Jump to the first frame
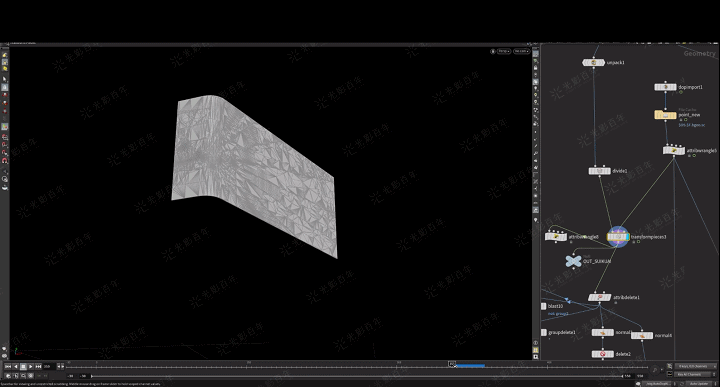720x387 pixels. pyautogui.click(x=8, y=366)
